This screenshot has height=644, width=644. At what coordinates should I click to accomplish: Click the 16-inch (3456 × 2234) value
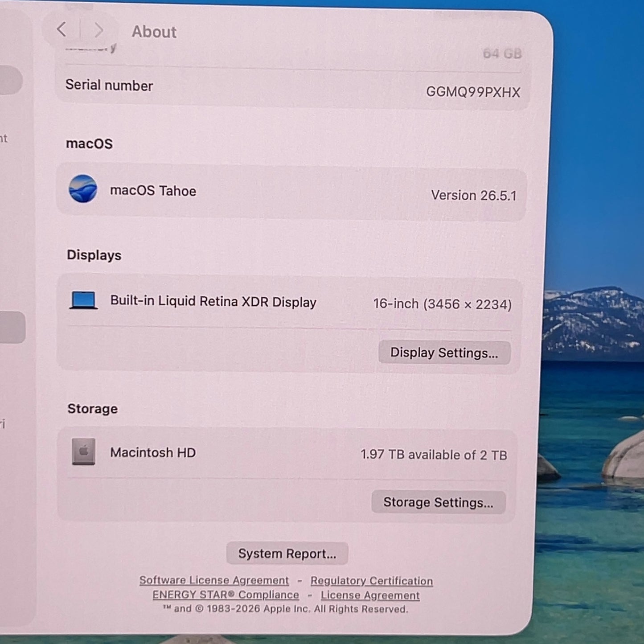443,304
